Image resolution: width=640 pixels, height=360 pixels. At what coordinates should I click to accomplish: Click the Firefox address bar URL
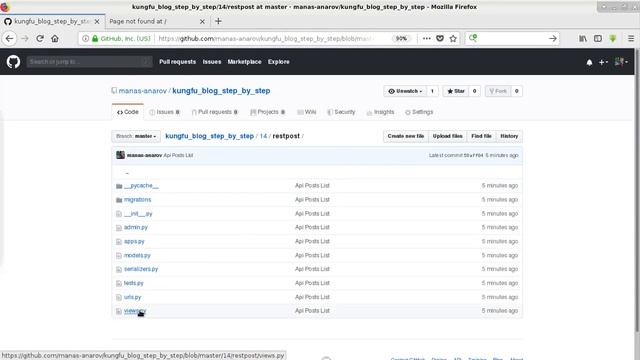click(x=265, y=38)
